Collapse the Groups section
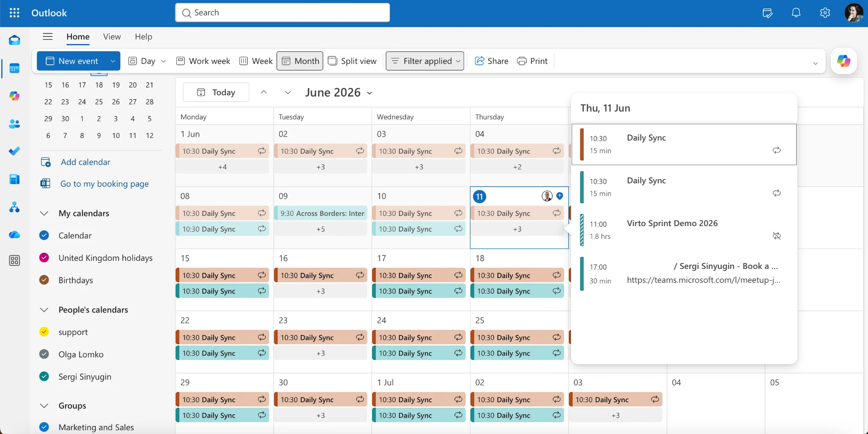This screenshot has width=868, height=434. point(44,405)
